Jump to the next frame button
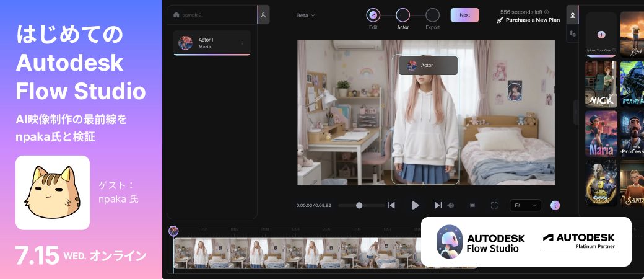The height and width of the screenshot is (279, 644). coord(438,205)
